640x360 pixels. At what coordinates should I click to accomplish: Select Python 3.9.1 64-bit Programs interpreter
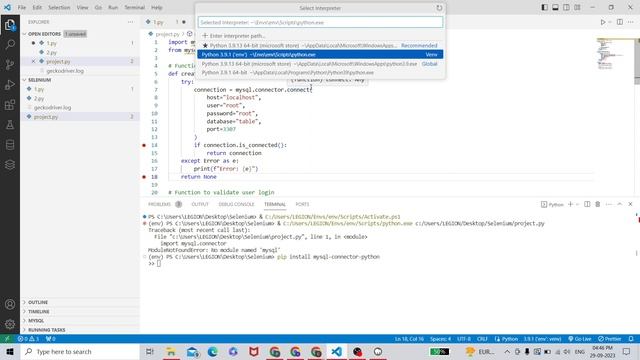coord(320,73)
